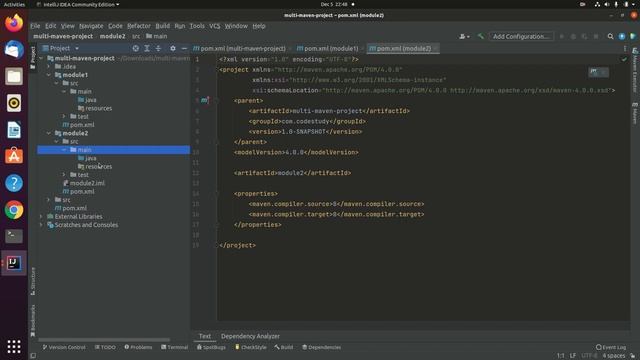Image resolution: width=640 pixels, height=360 pixels.
Task: Click Dependencies tool window button
Action: [x=321, y=347]
